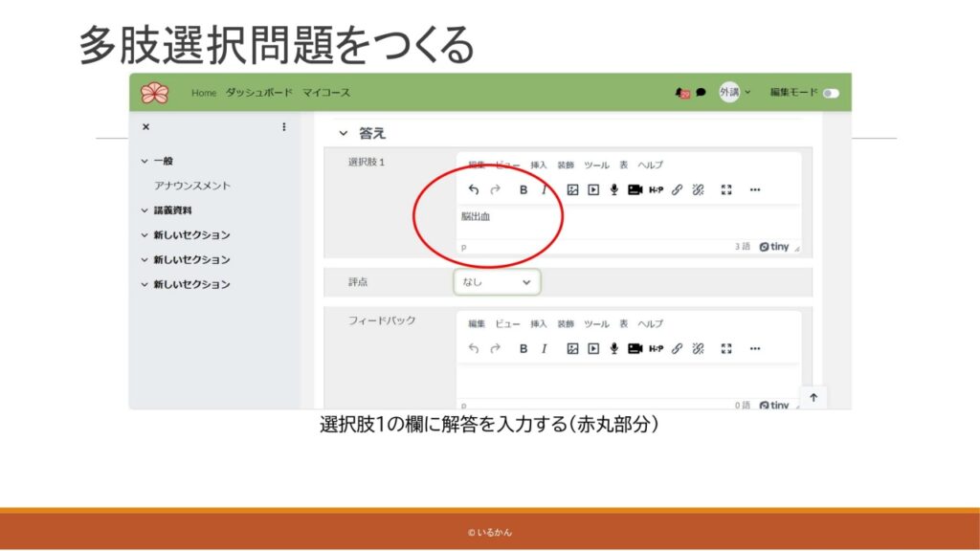The image size is (980, 551).
Task: Open the ツール menu in the フィードバック editor
Action: click(596, 323)
